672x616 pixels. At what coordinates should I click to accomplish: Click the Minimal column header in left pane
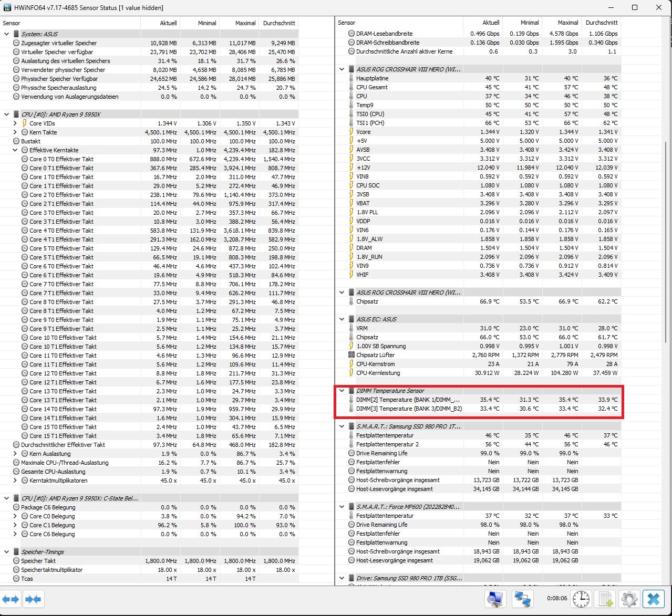point(200,23)
